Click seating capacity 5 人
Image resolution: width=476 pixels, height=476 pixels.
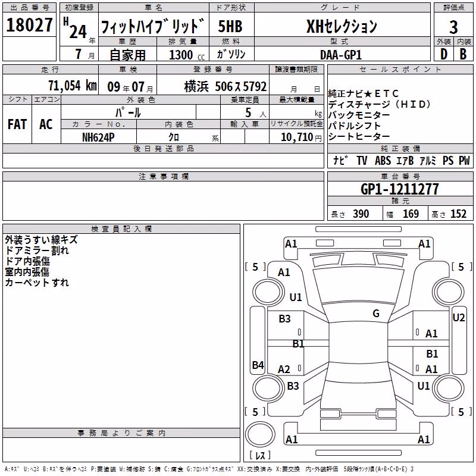tap(255, 113)
